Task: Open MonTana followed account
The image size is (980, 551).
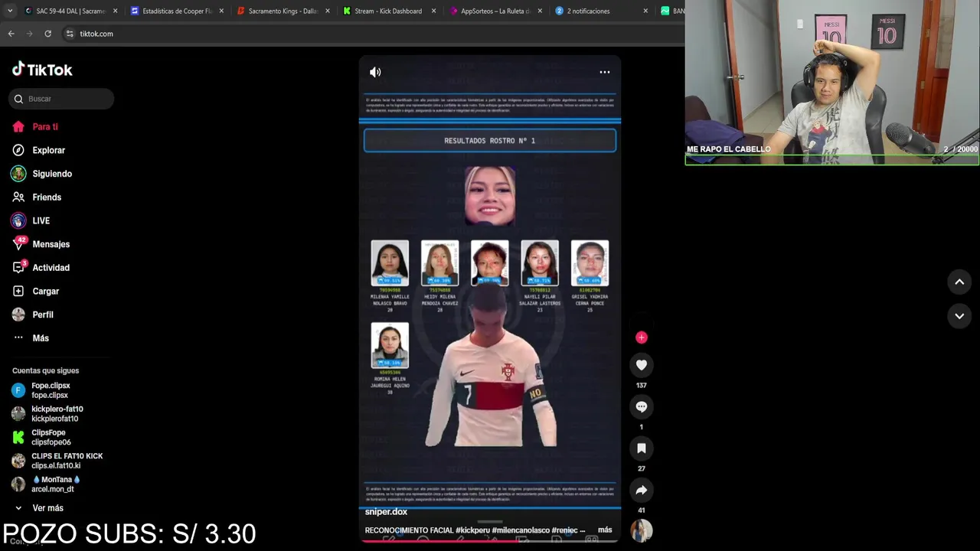Action: pos(46,484)
